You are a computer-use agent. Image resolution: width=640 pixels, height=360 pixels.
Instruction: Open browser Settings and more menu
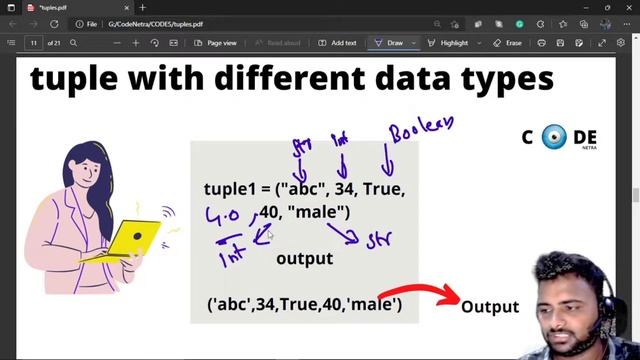tap(627, 24)
